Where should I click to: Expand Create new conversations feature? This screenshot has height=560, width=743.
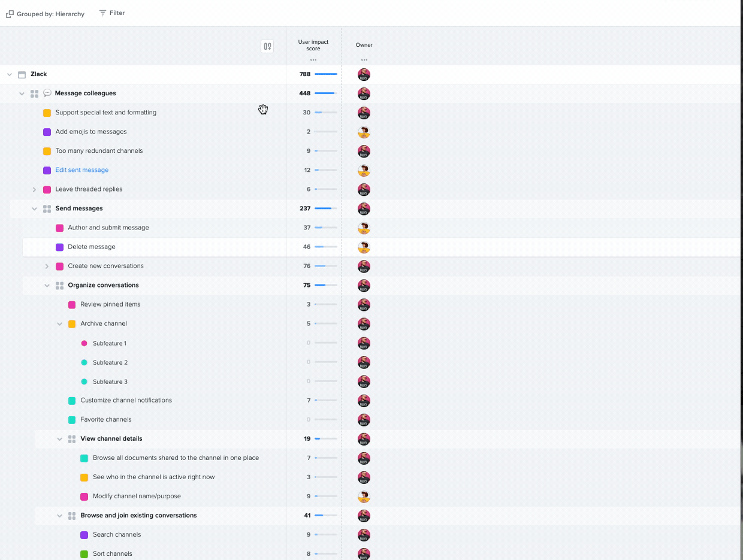pyautogui.click(x=47, y=266)
